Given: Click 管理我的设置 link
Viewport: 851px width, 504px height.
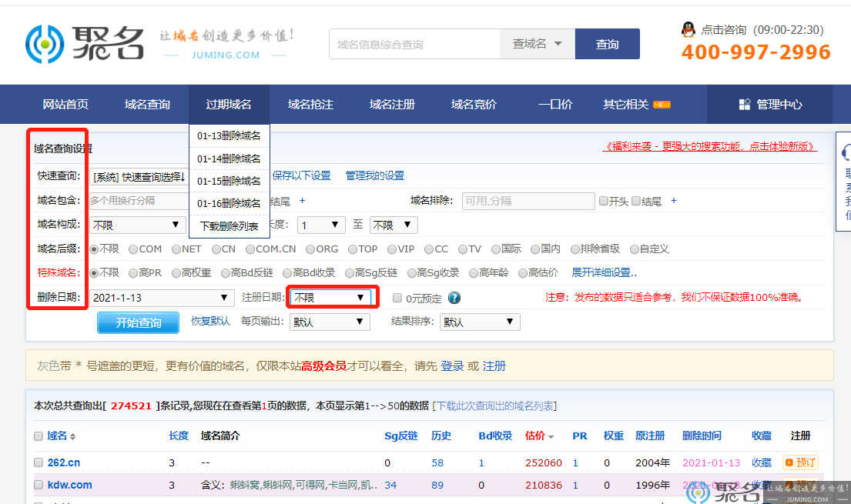Looking at the screenshot, I should (375, 175).
